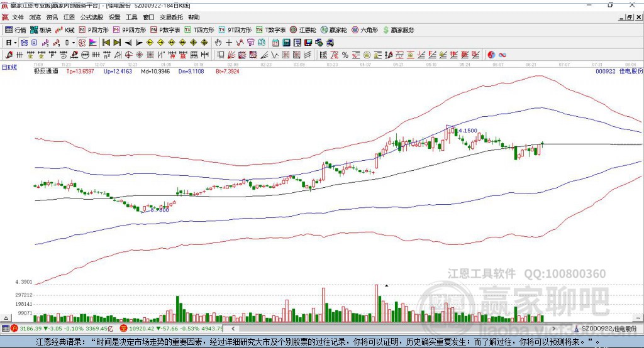
Task: Open the 浏览 menu
Action: coord(35,17)
